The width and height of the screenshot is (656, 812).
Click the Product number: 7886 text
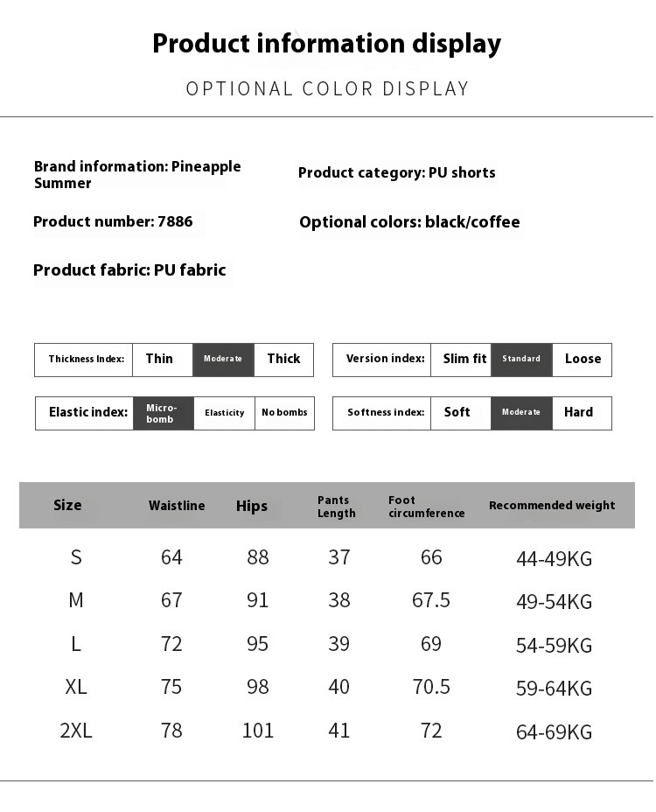pyautogui.click(x=113, y=222)
